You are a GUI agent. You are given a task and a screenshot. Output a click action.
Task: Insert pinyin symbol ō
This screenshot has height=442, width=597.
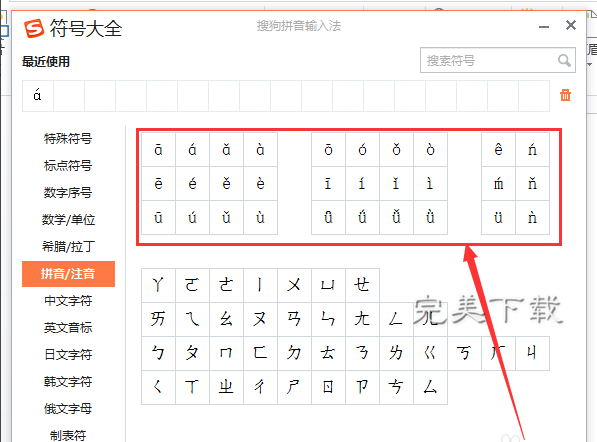point(328,150)
